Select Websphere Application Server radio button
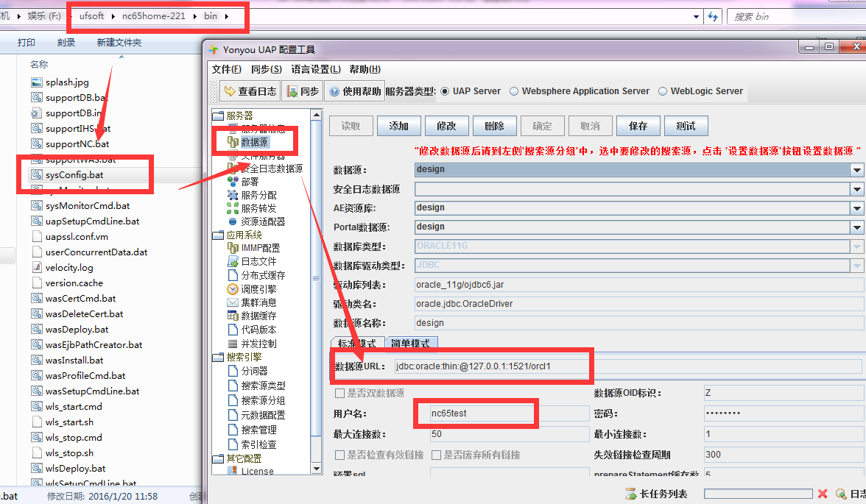The width and height of the screenshot is (866, 504). [514, 92]
